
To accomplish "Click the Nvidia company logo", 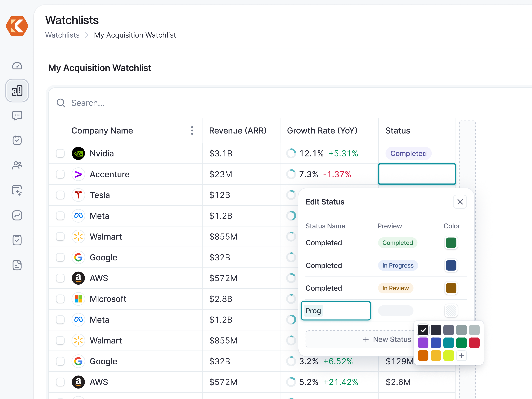I will pyautogui.click(x=78, y=153).
